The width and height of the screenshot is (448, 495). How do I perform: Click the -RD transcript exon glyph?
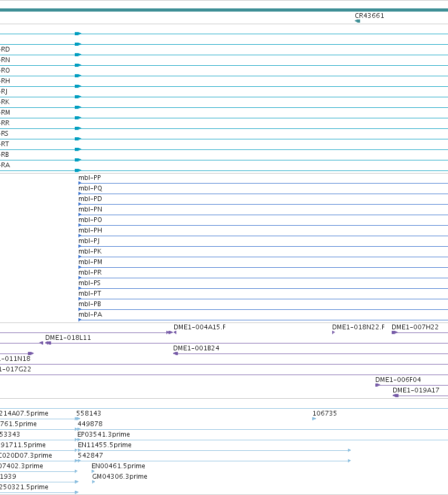(x=78, y=55)
